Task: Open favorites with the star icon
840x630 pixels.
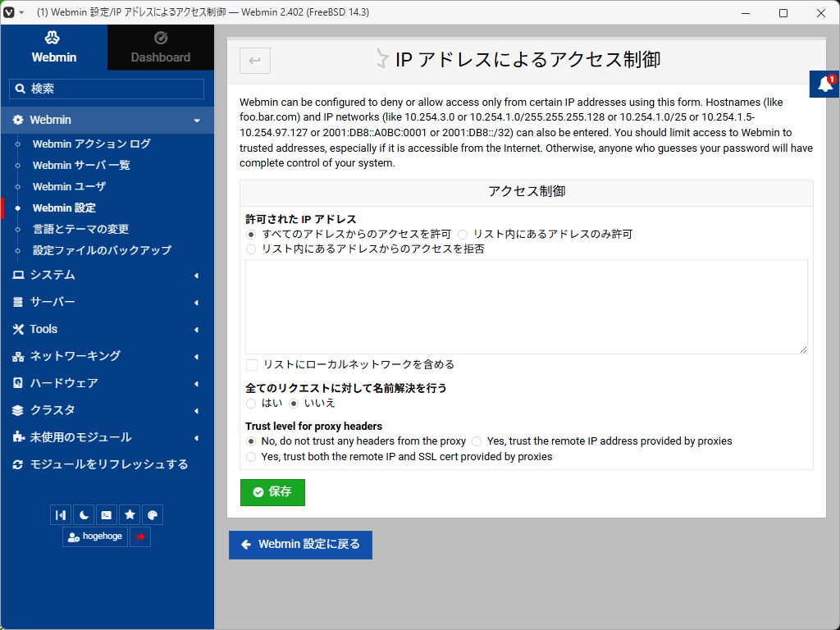Action: pyautogui.click(x=130, y=515)
